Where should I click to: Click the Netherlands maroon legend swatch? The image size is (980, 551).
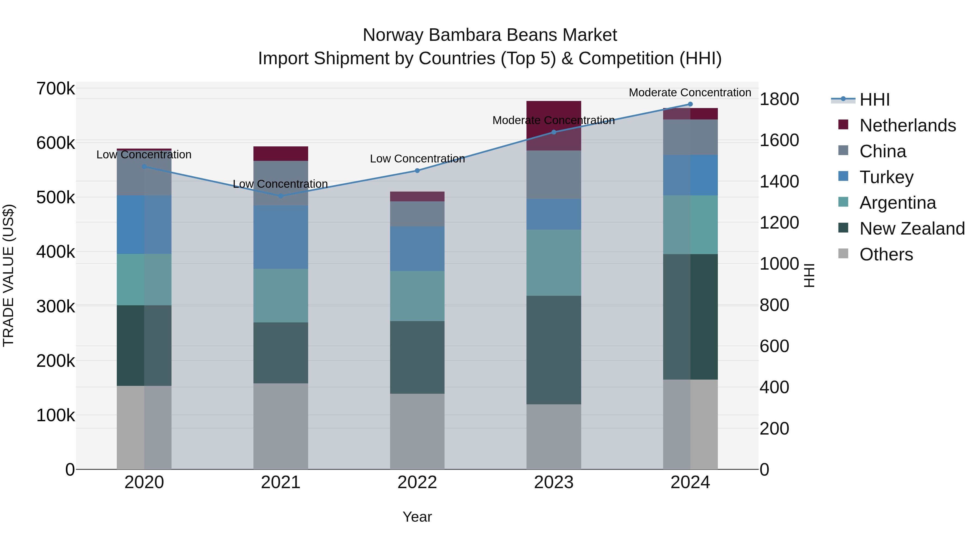pyautogui.click(x=843, y=124)
